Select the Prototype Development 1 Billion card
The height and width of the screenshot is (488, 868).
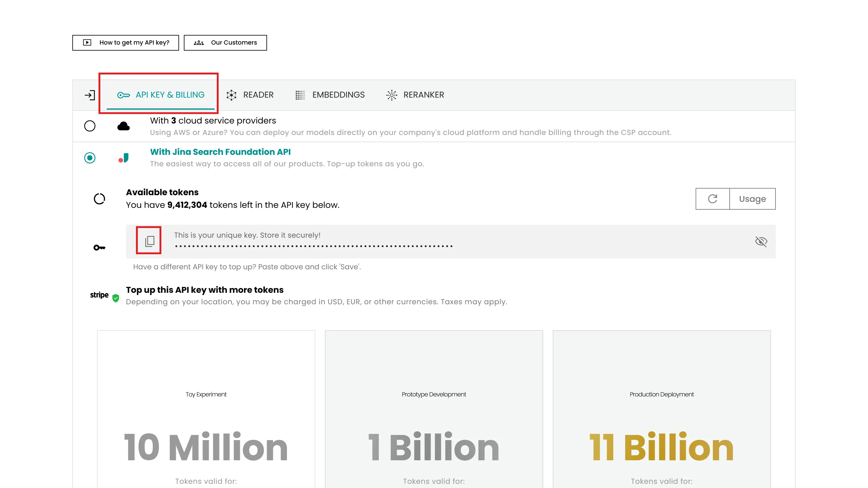pyautogui.click(x=434, y=409)
